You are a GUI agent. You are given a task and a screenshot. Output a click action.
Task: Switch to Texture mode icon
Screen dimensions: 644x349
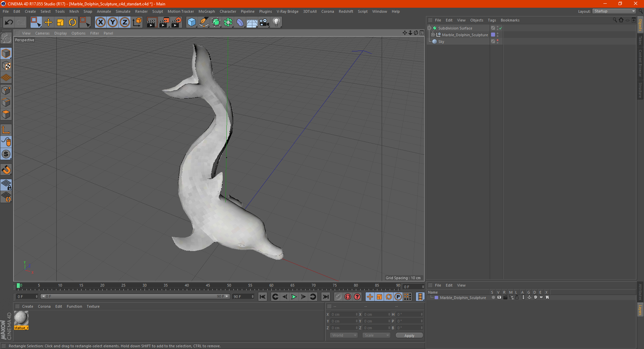click(x=6, y=66)
